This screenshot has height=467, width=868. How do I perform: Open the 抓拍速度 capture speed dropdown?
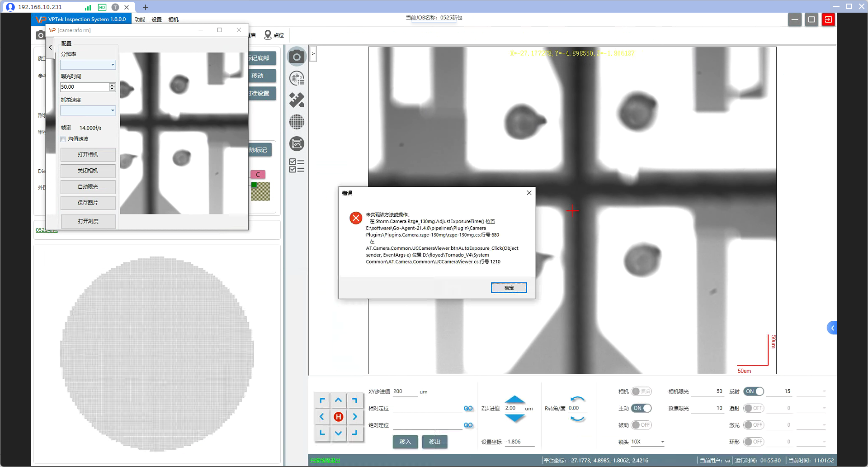point(88,110)
